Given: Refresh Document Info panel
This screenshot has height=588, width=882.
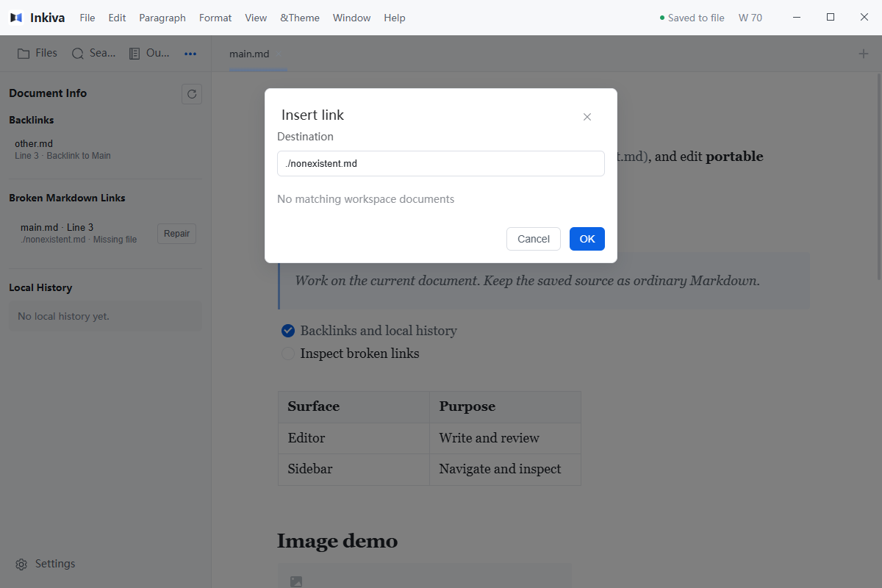Looking at the screenshot, I should [192, 94].
